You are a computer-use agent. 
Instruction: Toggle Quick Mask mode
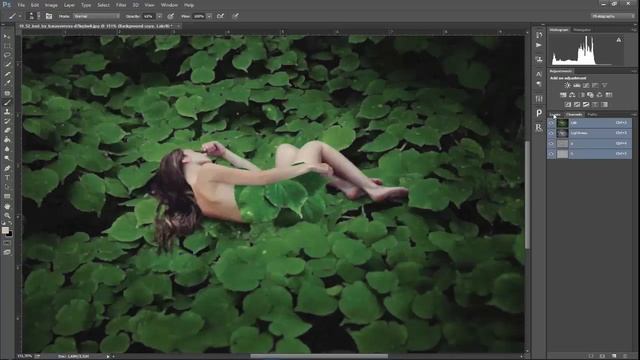[x=7, y=243]
